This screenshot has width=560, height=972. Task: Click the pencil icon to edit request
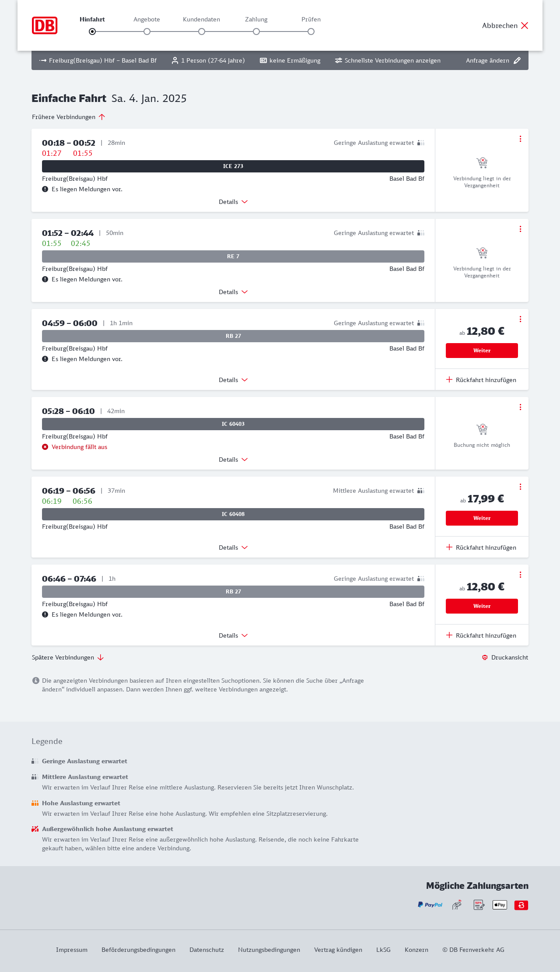pos(517,60)
